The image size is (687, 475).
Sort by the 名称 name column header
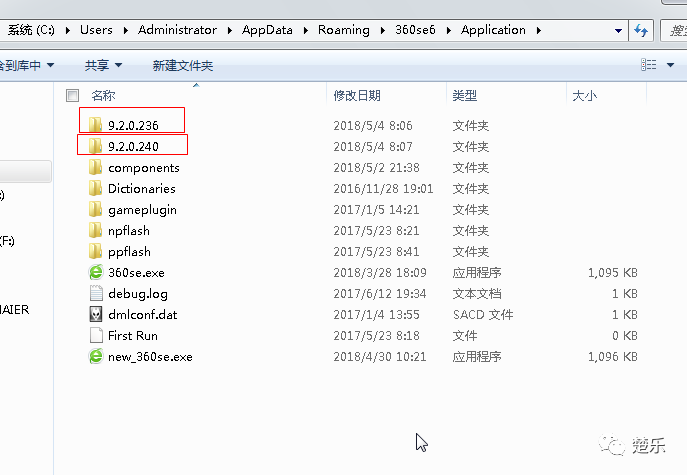pos(103,95)
